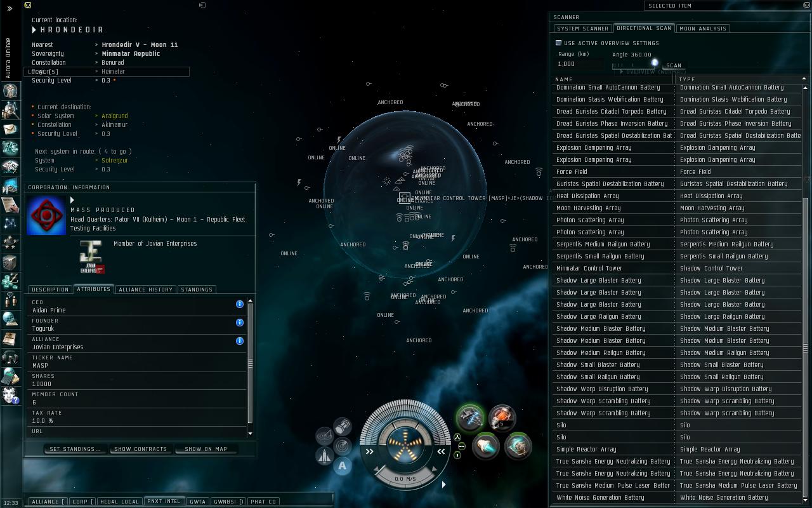
Task: Open the Standings tab
Action: click(x=197, y=290)
